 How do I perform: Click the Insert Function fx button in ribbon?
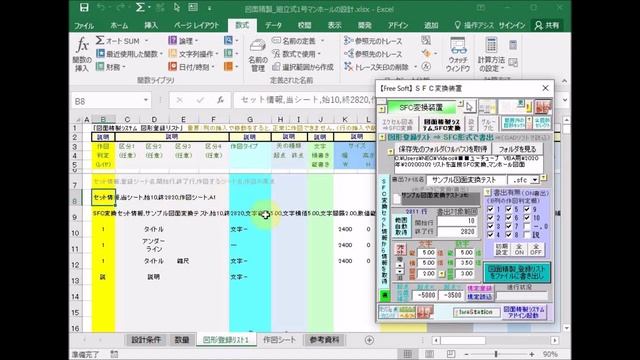[82, 54]
